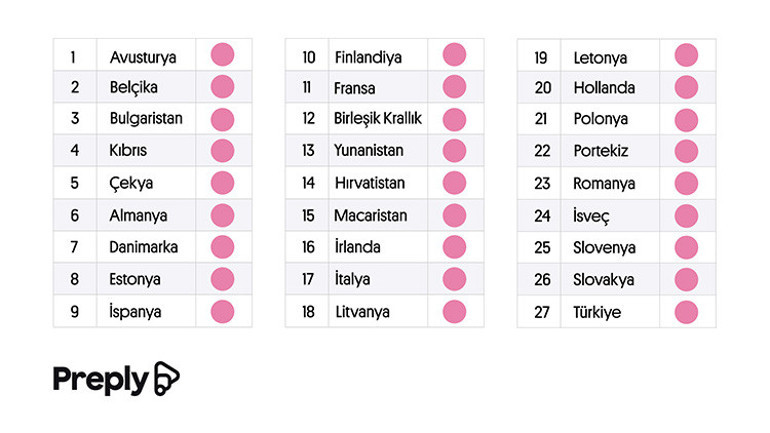The height and width of the screenshot is (433, 770).
Task: Select the pink dot next to Fransa
Action: pyautogui.click(x=454, y=87)
